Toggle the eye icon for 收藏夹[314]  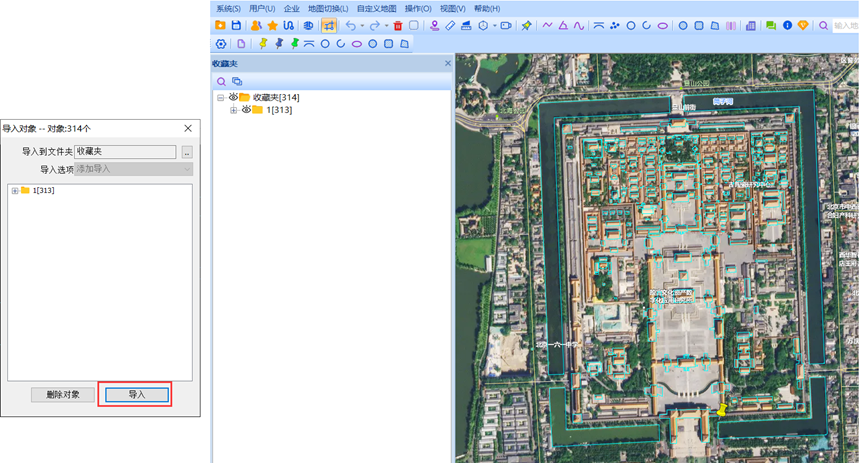click(233, 97)
